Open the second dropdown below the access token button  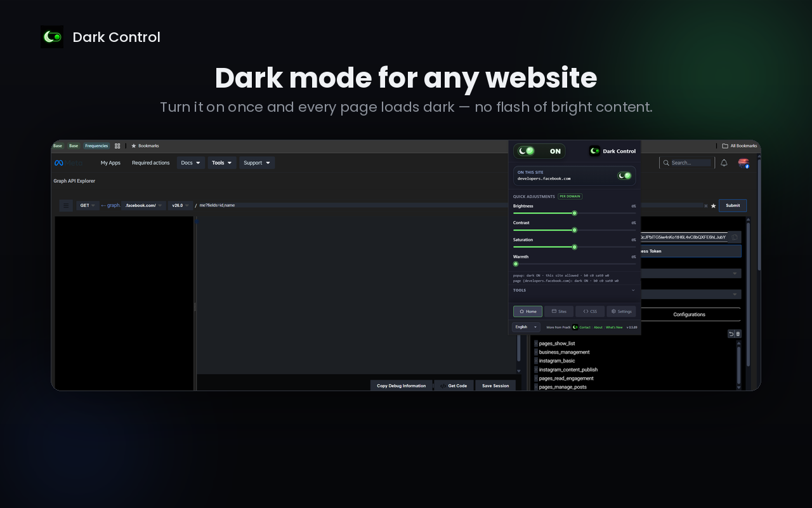click(x=691, y=295)
